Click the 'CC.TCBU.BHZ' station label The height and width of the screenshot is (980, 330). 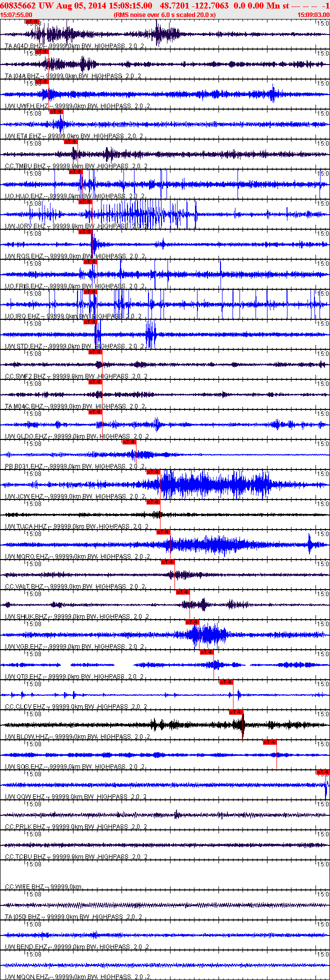point(25,857)
